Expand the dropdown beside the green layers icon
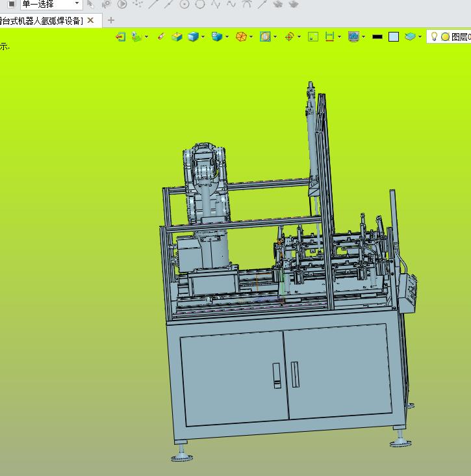The width and height of the screenshot is (471, 476). click(146, 37)
